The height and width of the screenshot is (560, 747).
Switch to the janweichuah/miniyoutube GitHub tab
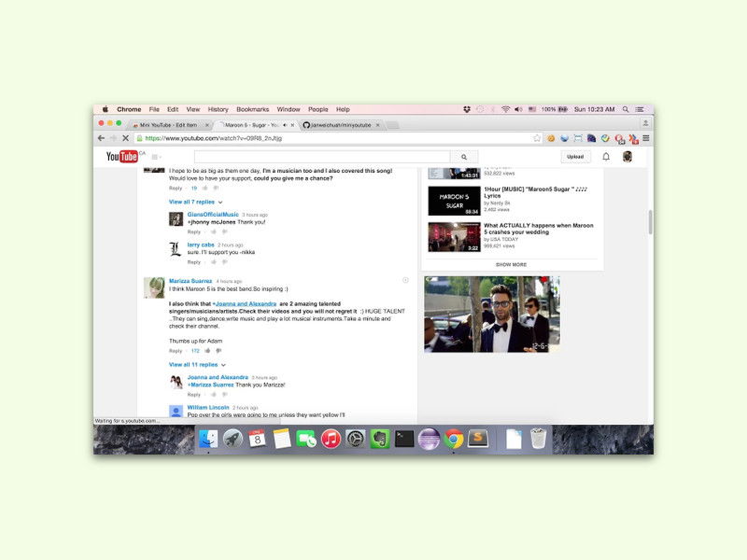(341, 125)
